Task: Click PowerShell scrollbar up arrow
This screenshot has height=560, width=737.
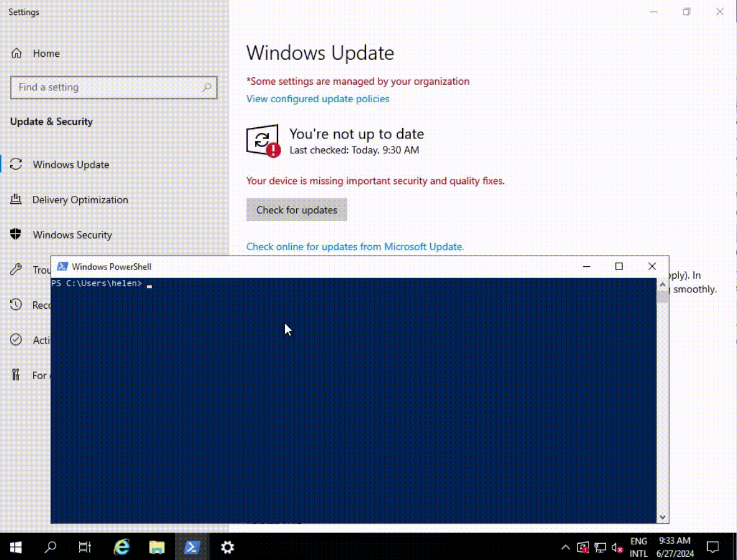Action: tap(663, 284)
